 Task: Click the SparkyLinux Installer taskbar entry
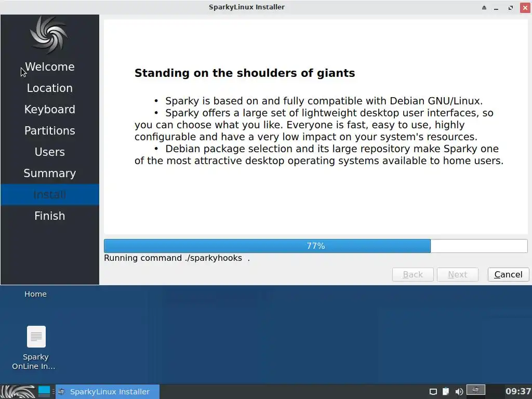tap(108, 392)
